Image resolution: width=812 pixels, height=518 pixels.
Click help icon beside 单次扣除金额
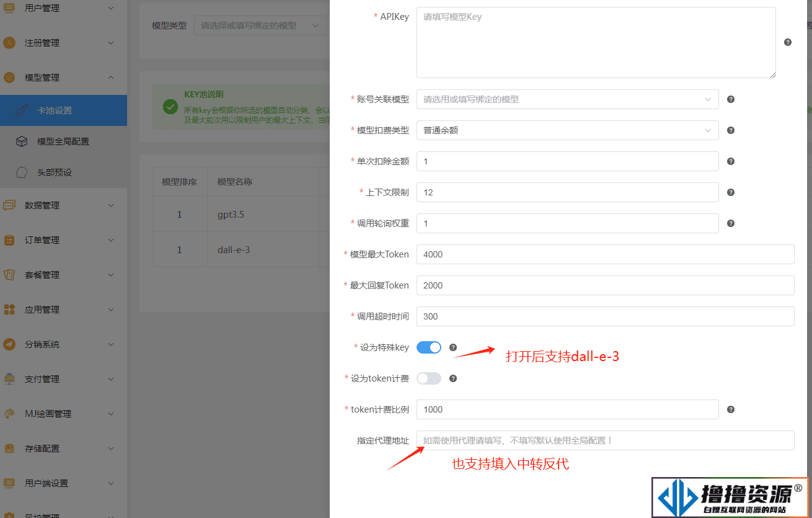pos(731,161)
